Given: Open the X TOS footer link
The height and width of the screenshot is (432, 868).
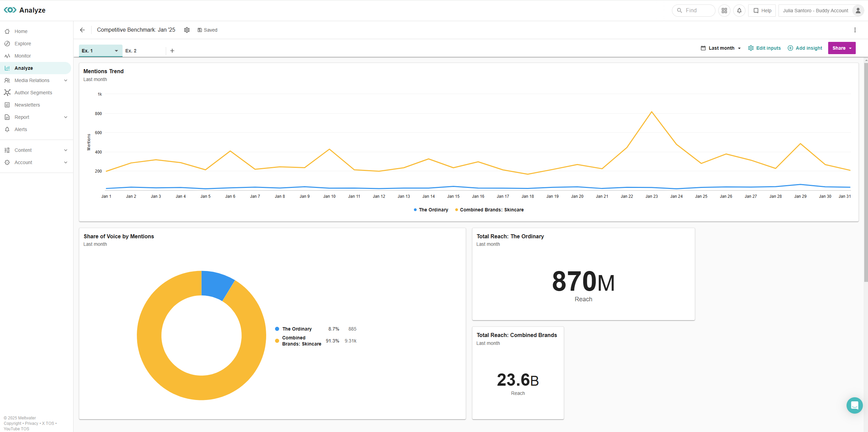Looking at the screenshot, I should pos(48,423).
